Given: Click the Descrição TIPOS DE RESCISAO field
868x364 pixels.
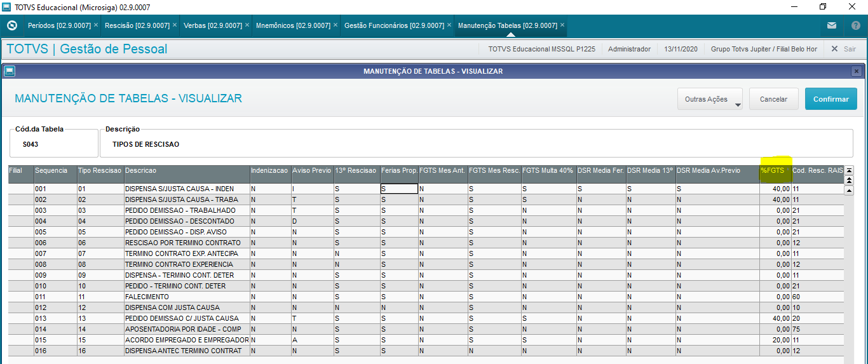Looking at the screenshot, I should pyautogui.click(x=476, y=144).
